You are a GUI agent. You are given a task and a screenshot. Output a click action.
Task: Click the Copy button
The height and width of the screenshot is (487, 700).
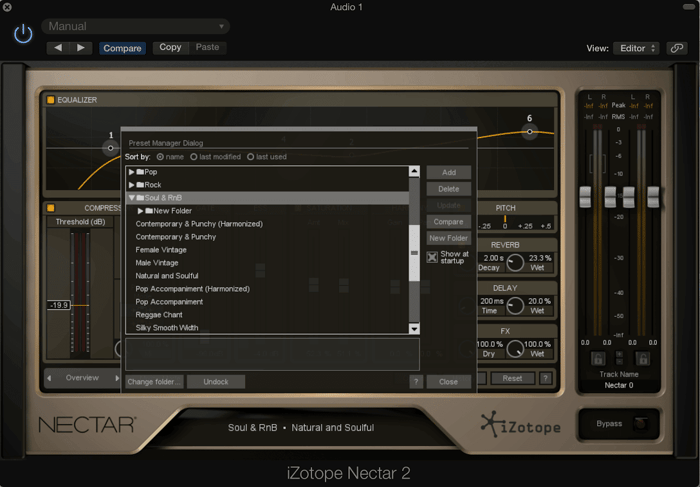click(x=171, y=47)
